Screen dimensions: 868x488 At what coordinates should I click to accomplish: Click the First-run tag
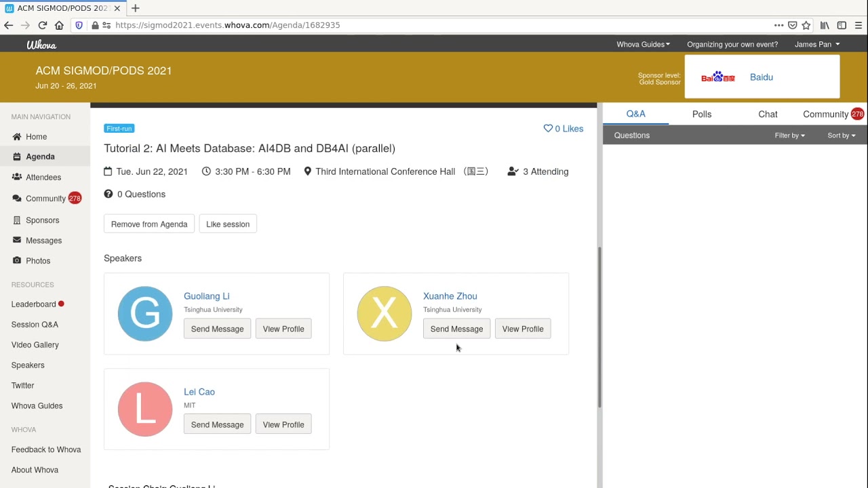click(119, 129)
